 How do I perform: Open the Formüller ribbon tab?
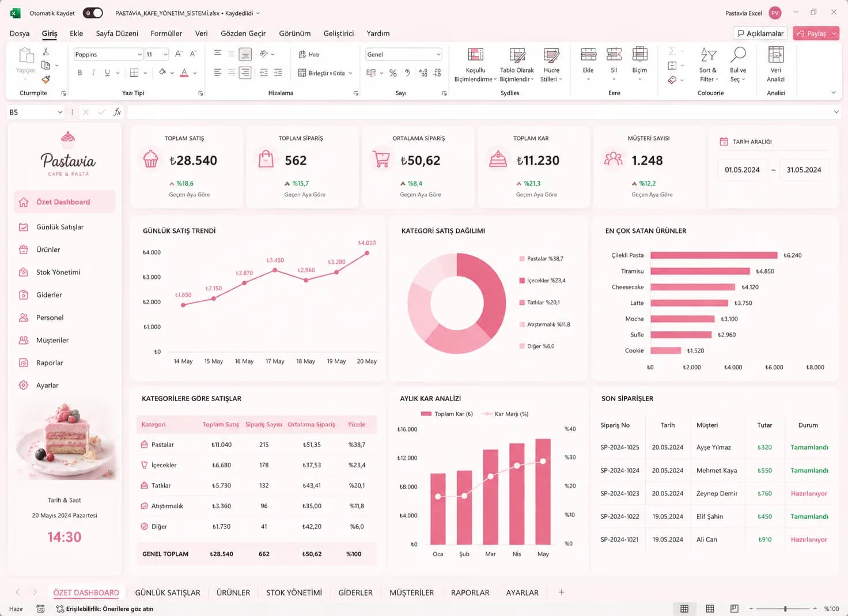coord(166,33)
